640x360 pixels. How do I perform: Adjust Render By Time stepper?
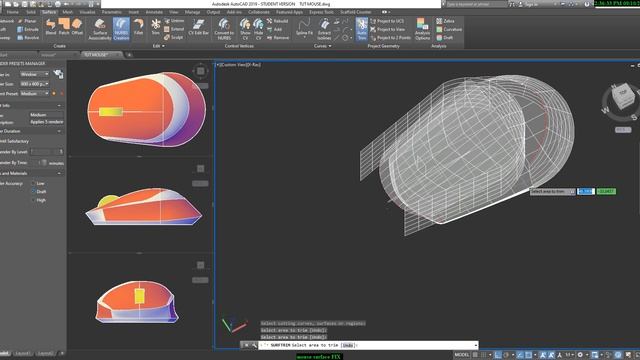(43, 163)
